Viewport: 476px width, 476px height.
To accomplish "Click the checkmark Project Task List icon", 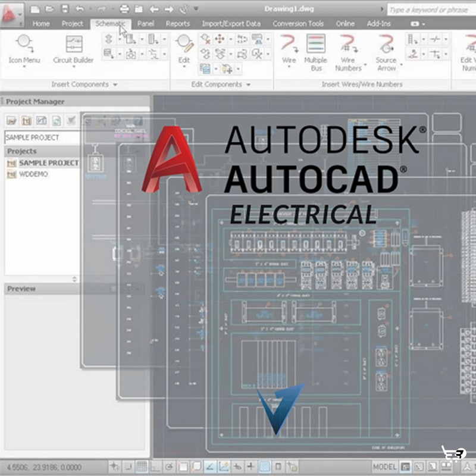I will pyautogui.click(x=71, y=121).
